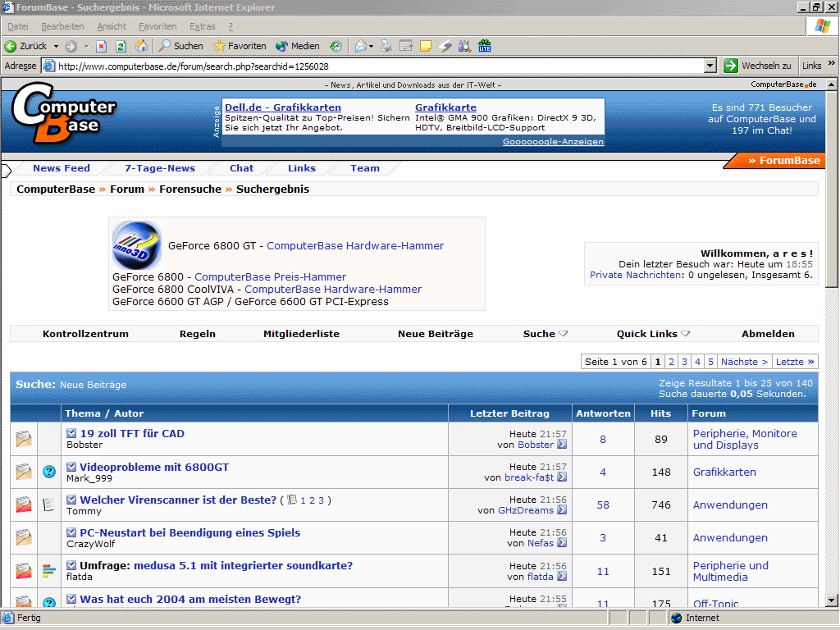Print the page via printer icon
Screen dimensions: 840x630
click(386, 46)
